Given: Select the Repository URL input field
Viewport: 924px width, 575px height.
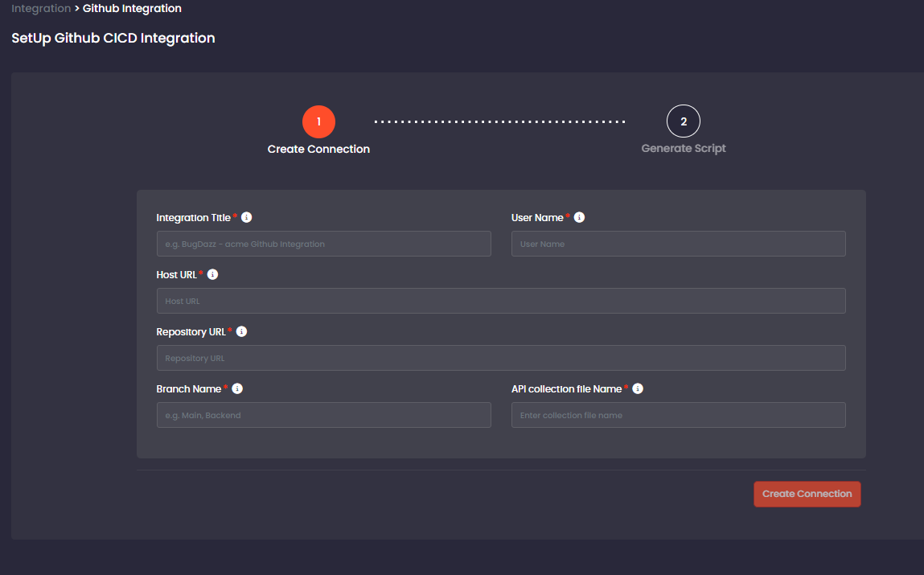Looking at the screenshot, I should click(501, 358).
